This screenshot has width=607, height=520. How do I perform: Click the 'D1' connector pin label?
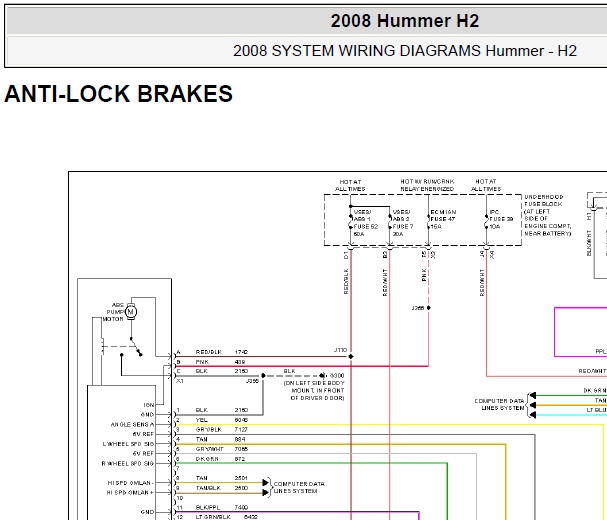[346, 255]
